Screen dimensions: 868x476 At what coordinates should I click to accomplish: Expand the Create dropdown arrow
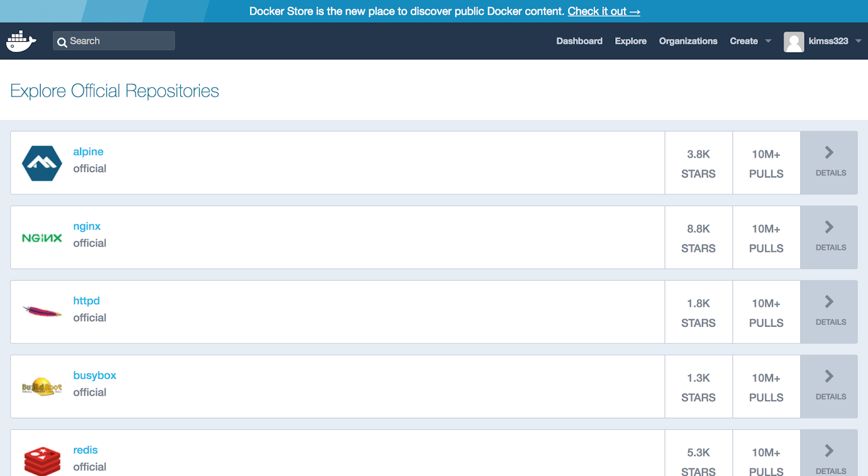(x=768, y=41)
